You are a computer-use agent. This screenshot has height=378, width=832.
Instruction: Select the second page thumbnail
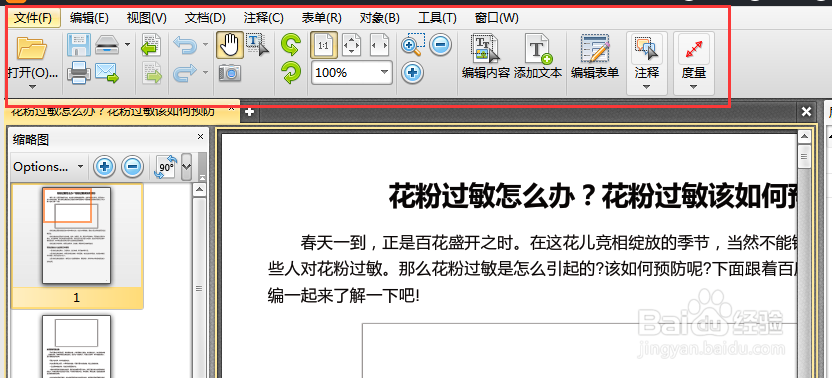coord(77,346)
